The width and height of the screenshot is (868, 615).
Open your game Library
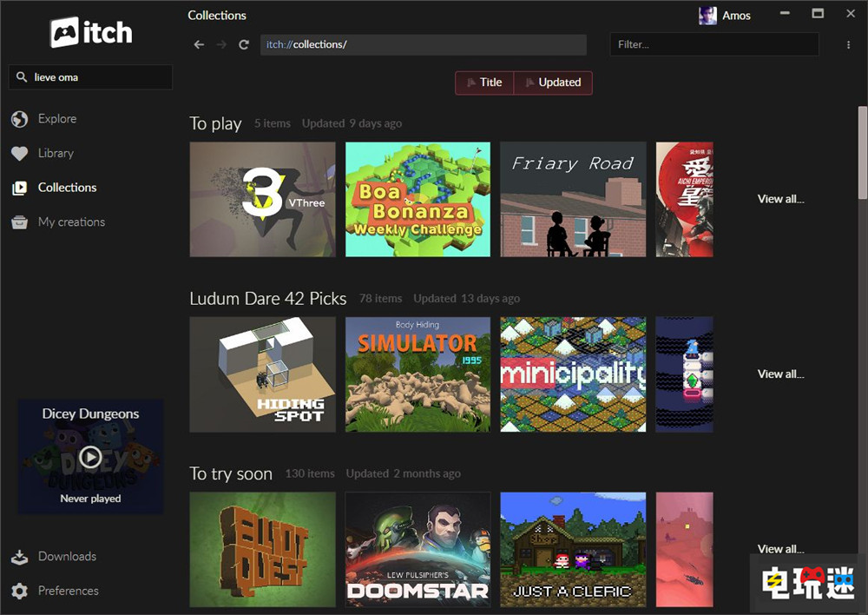[54, 153]
